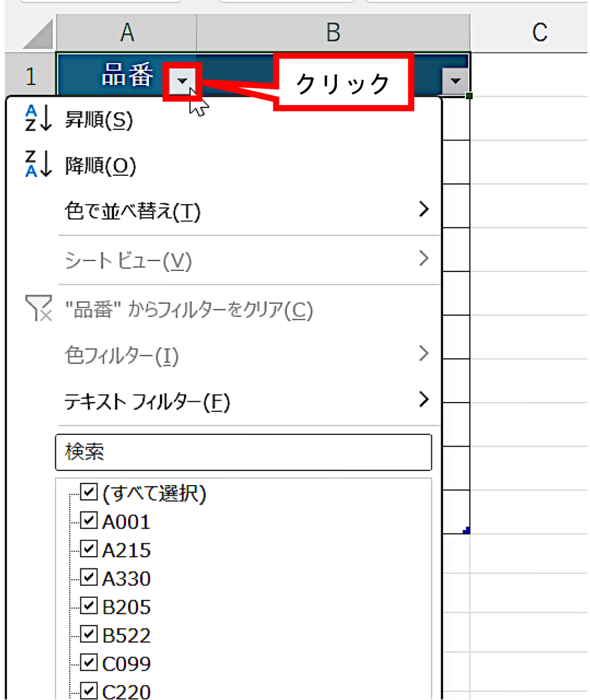Select column A header
Image resolution: width=590 pixels, height=700 pixels.
127,32
